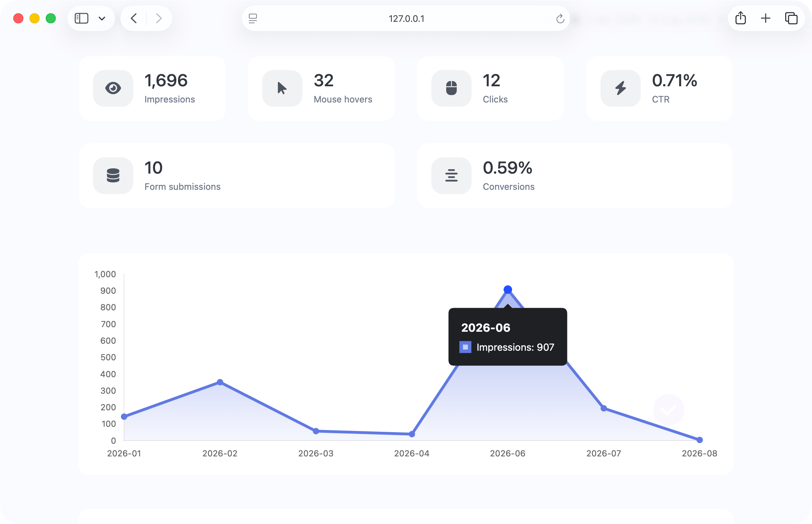Click the Conversions lines icon
The height and width of the screenshot is (524, 812).
point(451,175)
